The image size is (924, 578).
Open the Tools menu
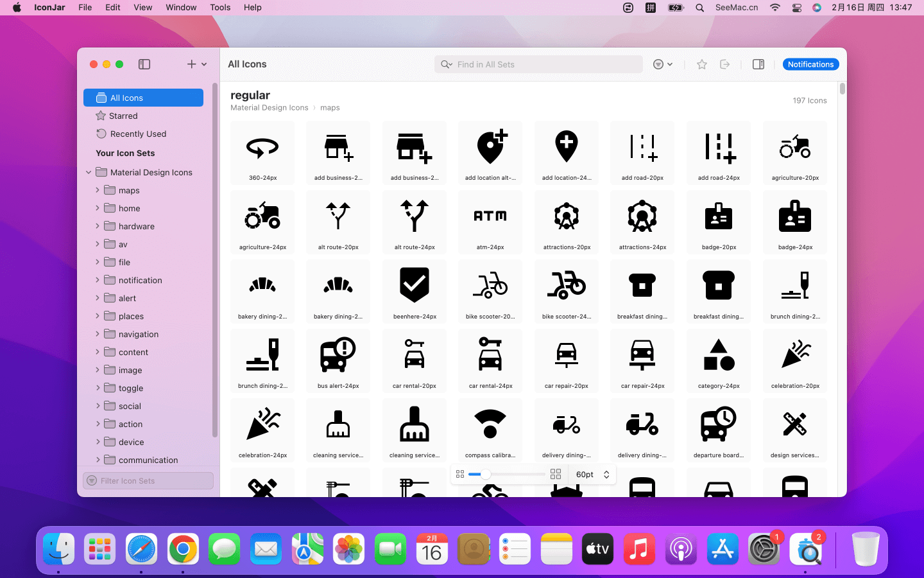pos(220,8)
